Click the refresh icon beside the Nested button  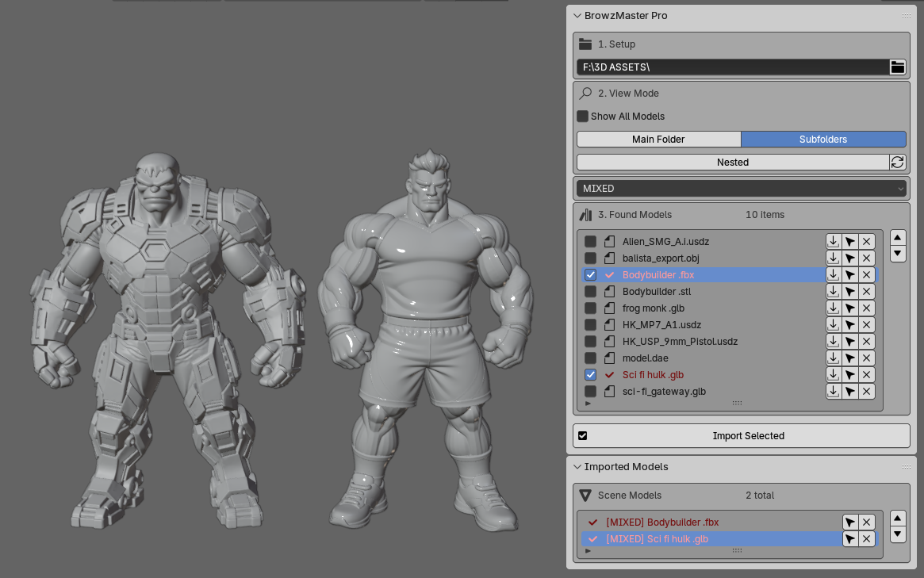tap(897, 162)
